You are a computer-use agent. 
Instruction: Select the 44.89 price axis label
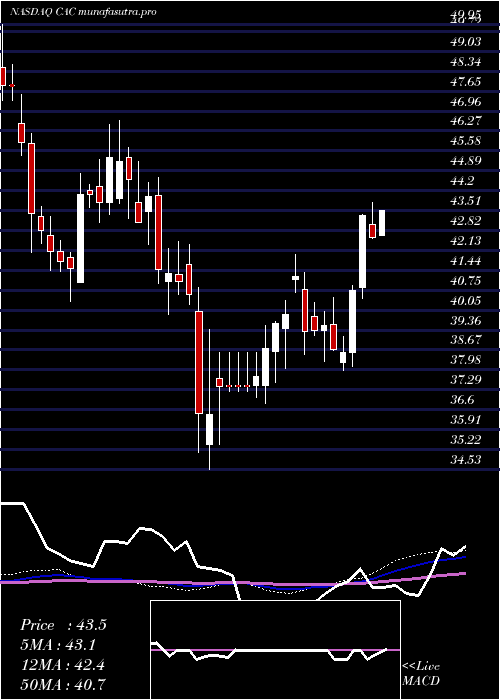pos(466,161)
